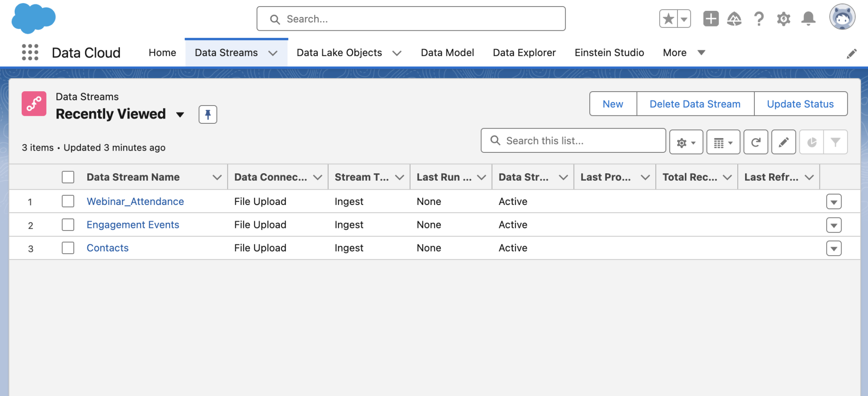
Task: Select the Webinar_Attendance row checkbox
Action: click(68, 201)
